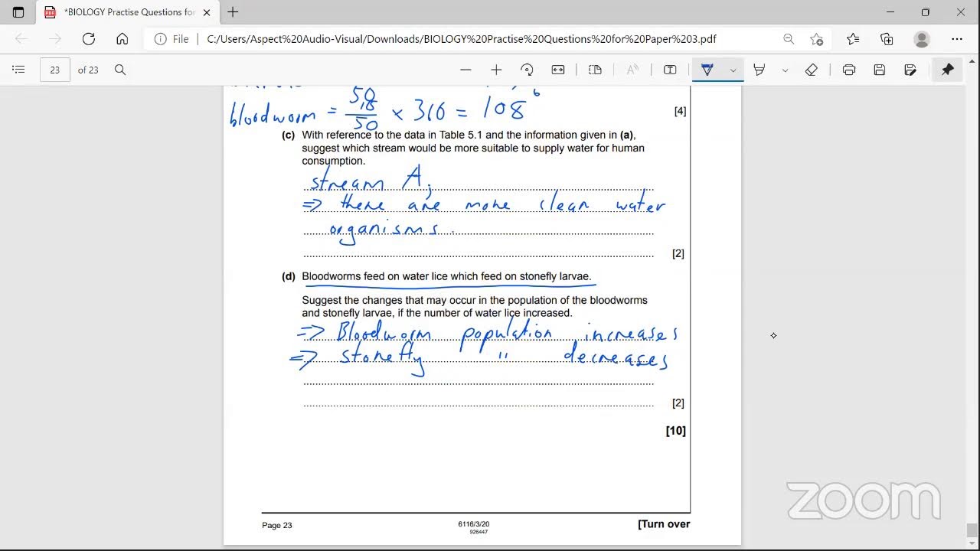Click the Save as icon
Image resolution: width=980 pixels, height=551 pixels.
pyautogui.click(x=910, y=70)
